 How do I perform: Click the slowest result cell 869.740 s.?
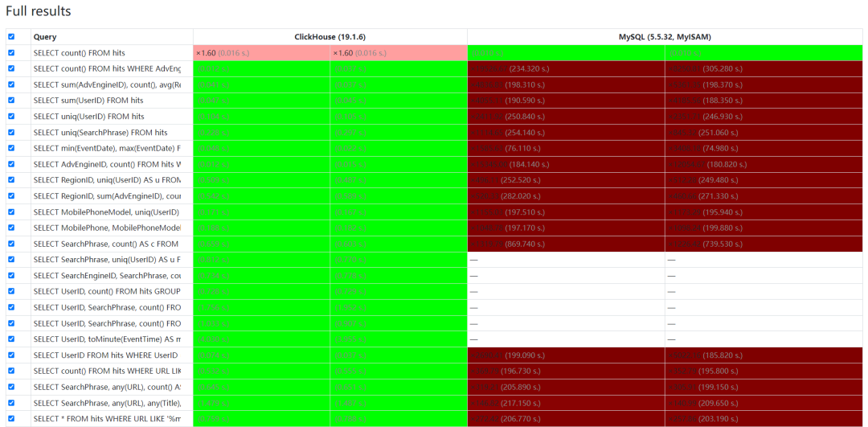click(x=567, y=244)
